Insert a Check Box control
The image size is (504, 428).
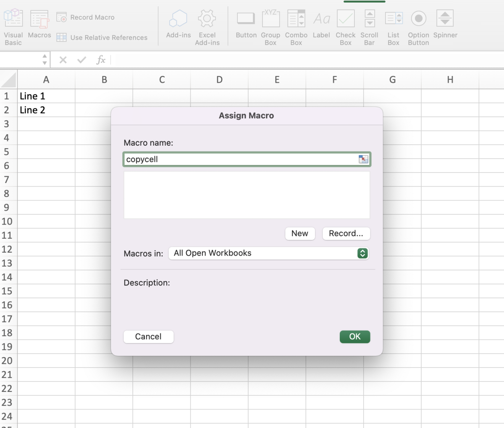346,19
